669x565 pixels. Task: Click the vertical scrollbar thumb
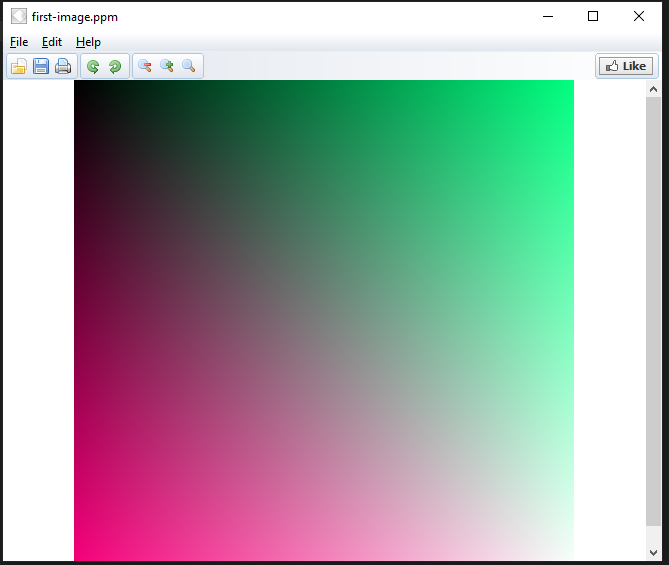654,310
